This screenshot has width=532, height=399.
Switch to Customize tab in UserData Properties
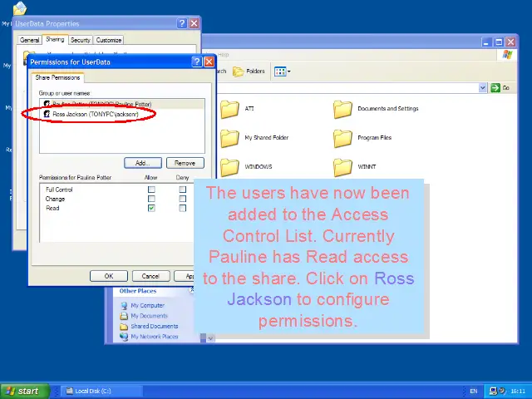point(109,40)
